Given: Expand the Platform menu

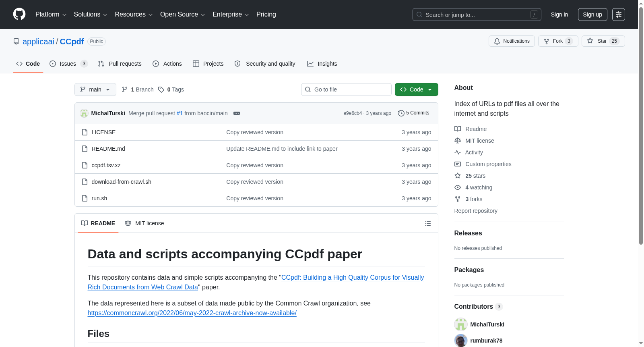Looking at the screenshot, I should point(51,15).
